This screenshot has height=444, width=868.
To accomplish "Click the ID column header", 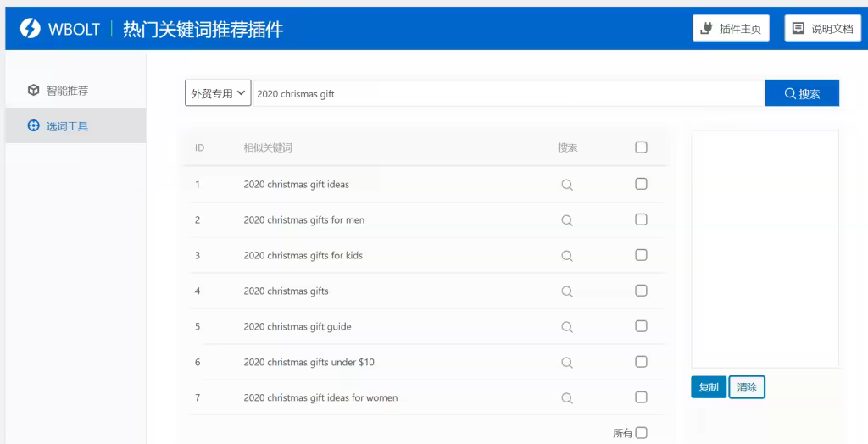I will [200, 147].
